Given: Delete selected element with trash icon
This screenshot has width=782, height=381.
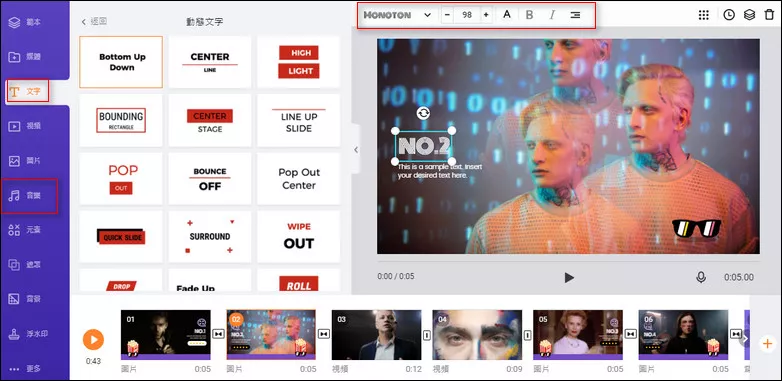Looking at the screenshot, I should tap(769, 15).
